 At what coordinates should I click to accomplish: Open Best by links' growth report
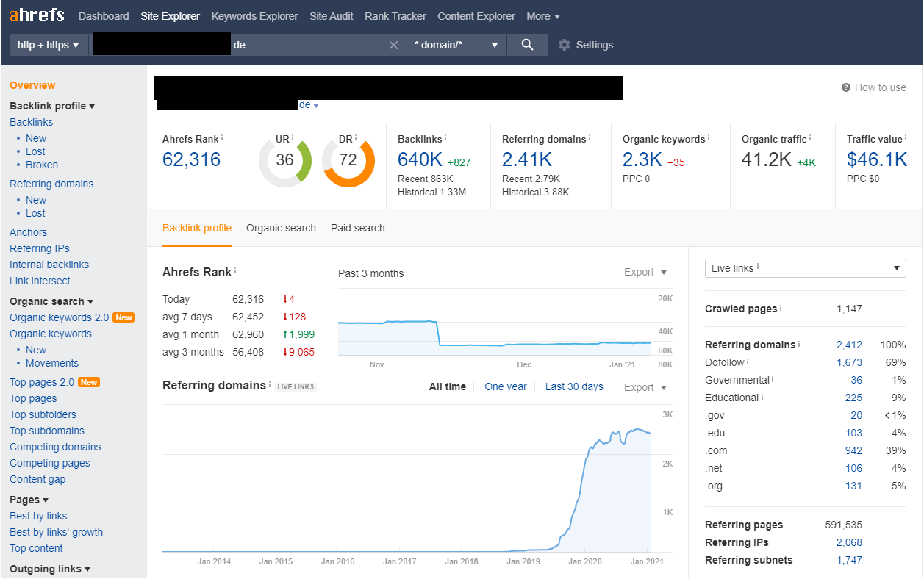tap(56, 532)
